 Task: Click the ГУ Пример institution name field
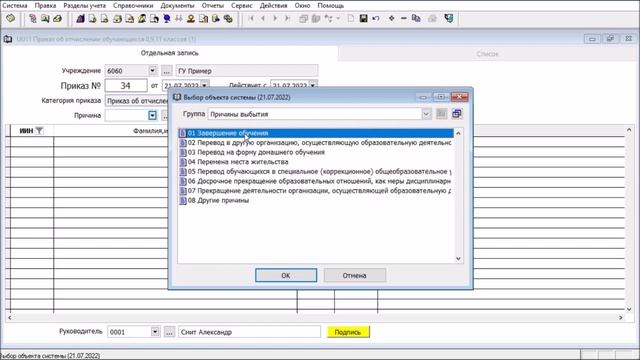pyautogui.click(x=247, y=71)
